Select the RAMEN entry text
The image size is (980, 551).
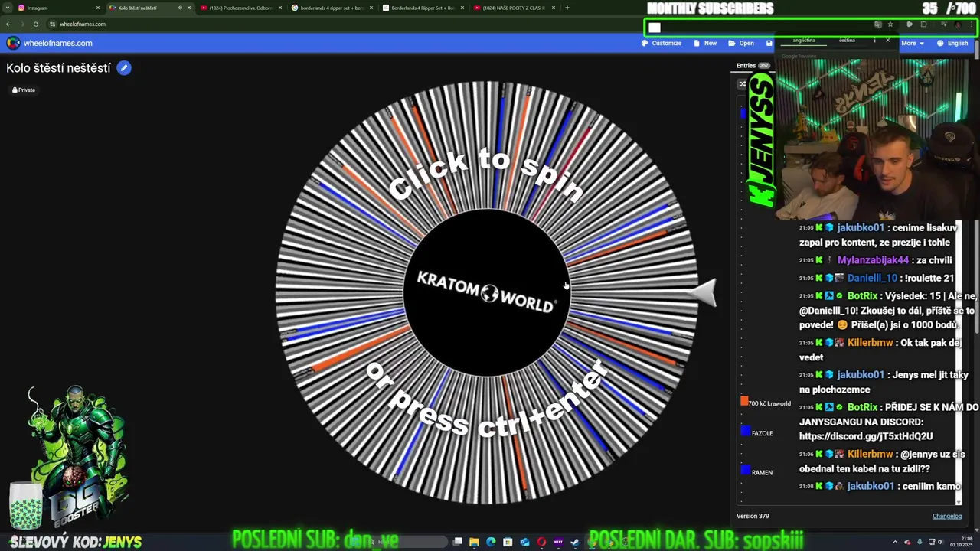point(762,472)
